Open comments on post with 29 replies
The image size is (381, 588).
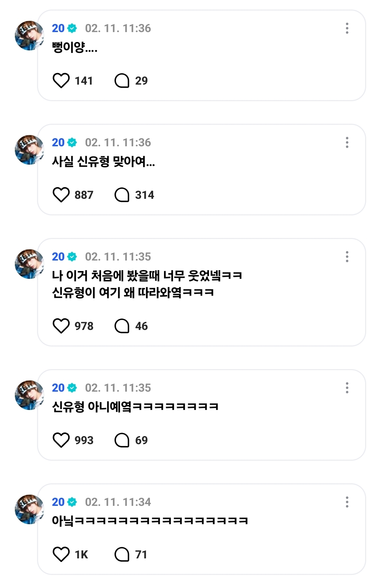tap(122, 80)
